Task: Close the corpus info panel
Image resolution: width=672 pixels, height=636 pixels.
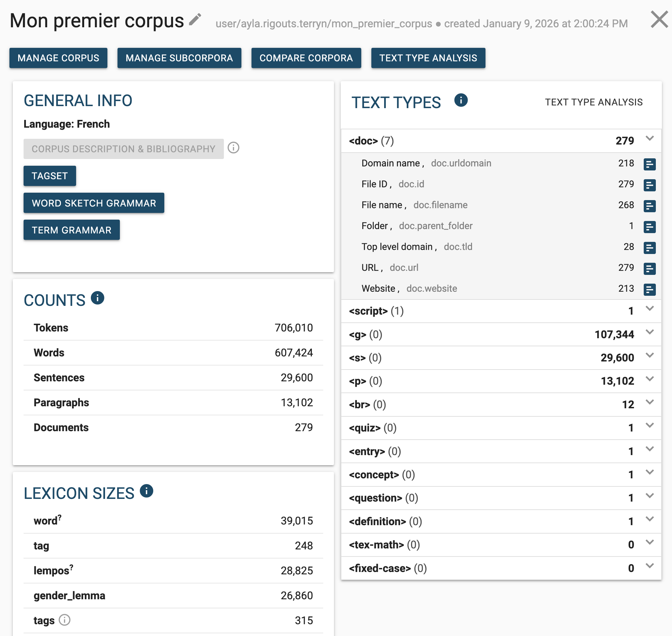Action: tap(659, 19)
